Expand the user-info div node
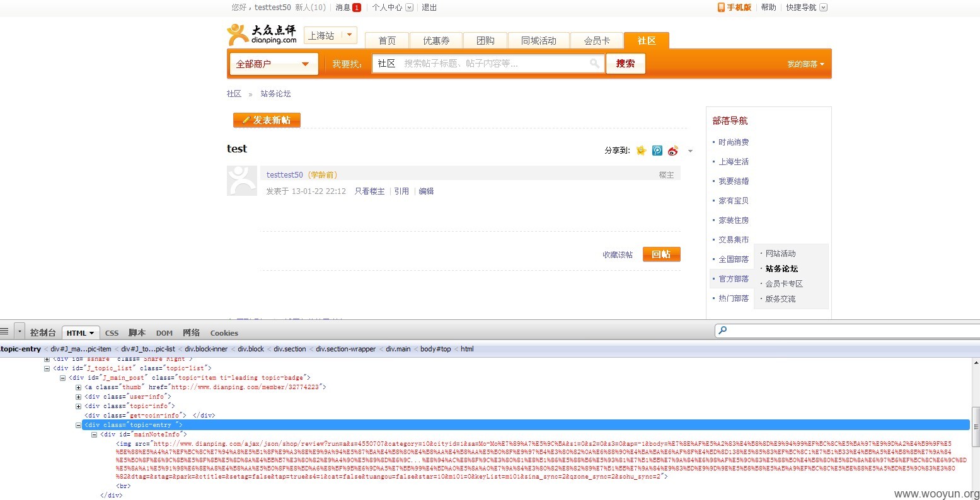The width and height of the screenshot is (980, 500). (78, 397)
